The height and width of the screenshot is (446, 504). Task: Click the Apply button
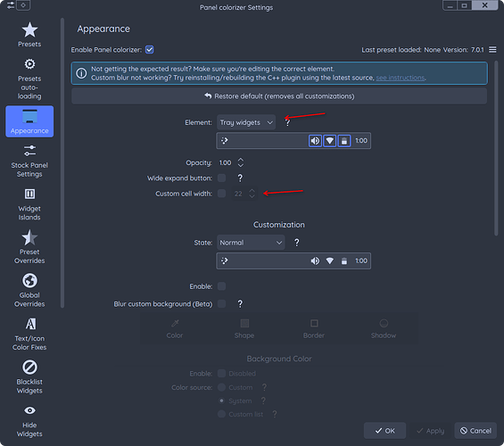click(x=430, y=431)
